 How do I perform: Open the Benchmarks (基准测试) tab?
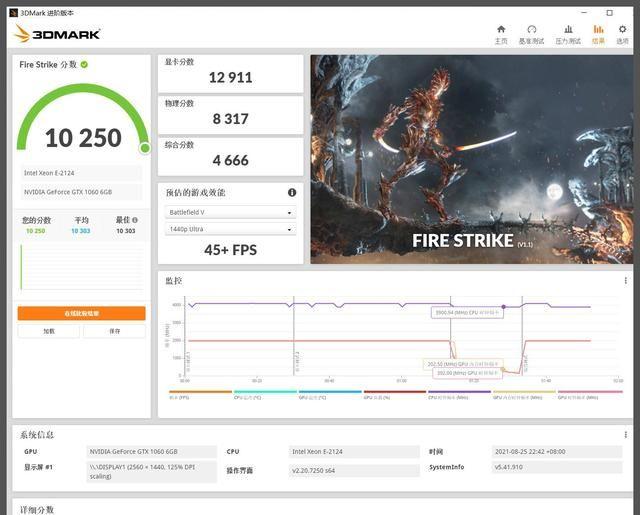531,34
